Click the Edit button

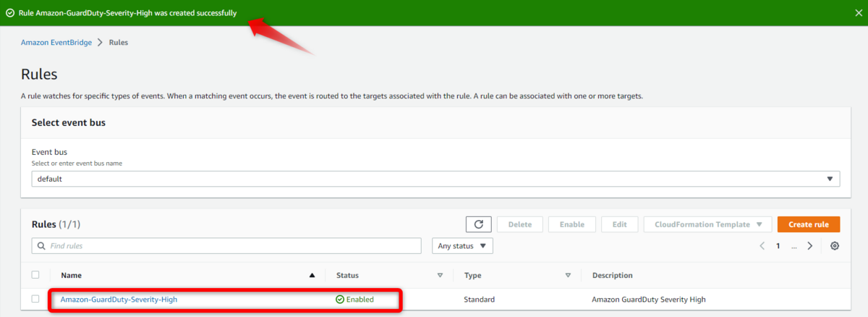620,224
